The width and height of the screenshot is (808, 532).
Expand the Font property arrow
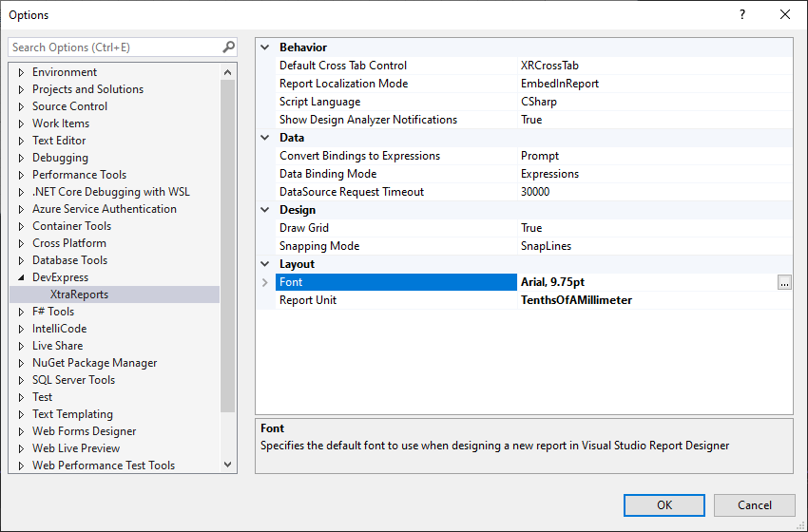[265, 282]
